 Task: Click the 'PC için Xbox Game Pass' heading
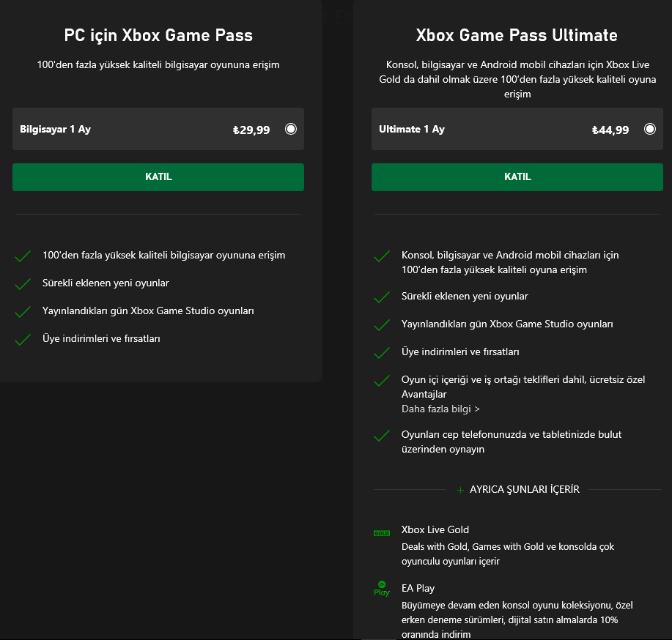pyautogui.click(x=158, y=35)
